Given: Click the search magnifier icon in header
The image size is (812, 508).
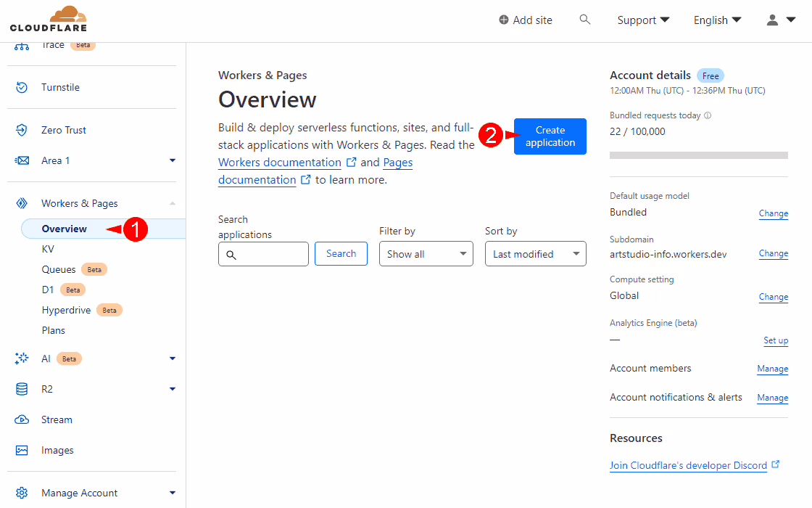Looking at the screenshot, I should 585,20.
